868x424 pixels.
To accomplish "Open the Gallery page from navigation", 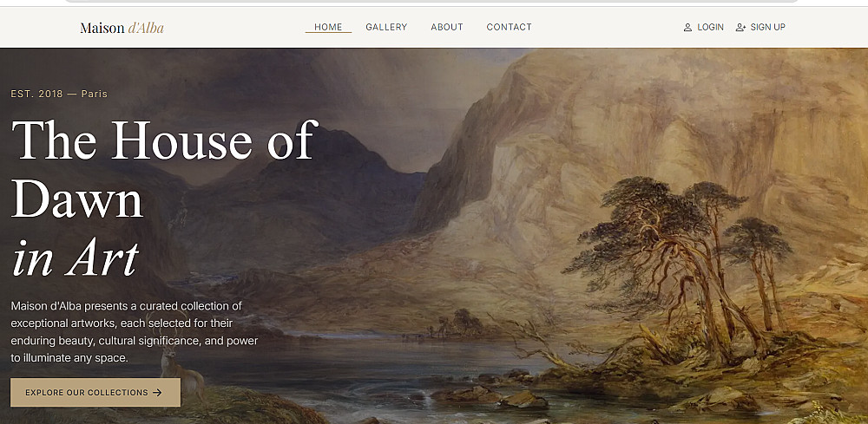I will (386, 27).
